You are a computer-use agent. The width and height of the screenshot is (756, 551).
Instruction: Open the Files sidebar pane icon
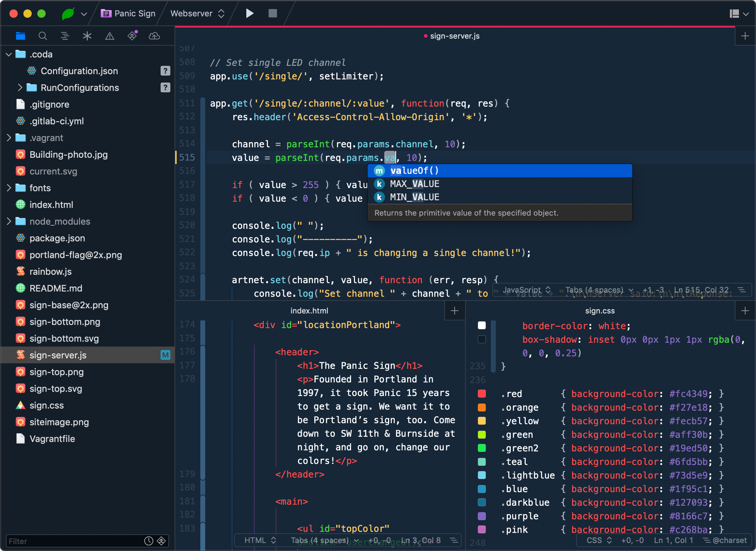(21, 36)
